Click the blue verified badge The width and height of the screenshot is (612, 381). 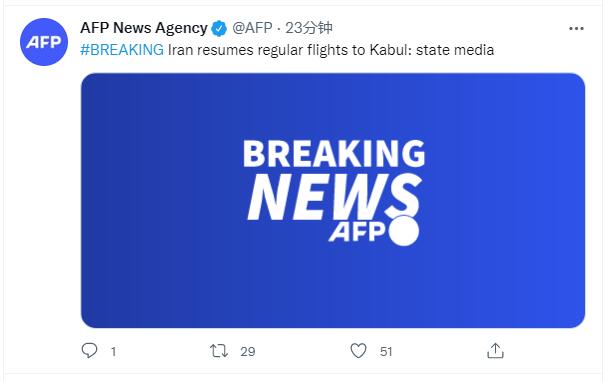[x=219, y=28]
